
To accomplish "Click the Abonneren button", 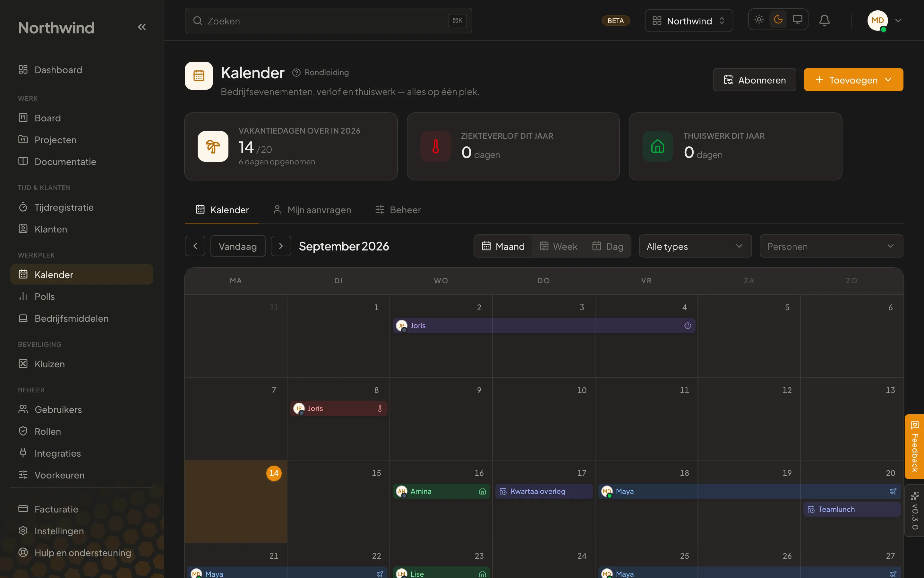I will point(754,80).
